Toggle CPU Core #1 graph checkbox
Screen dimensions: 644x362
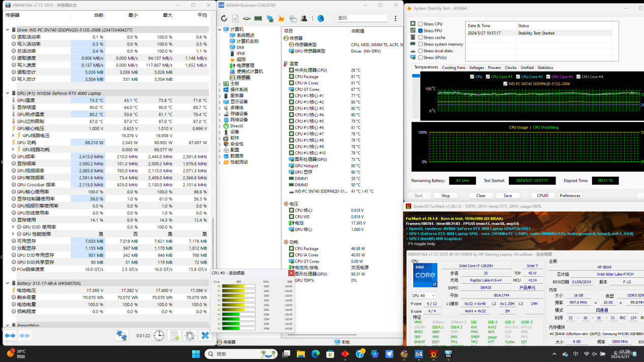(x=487, y=77)
